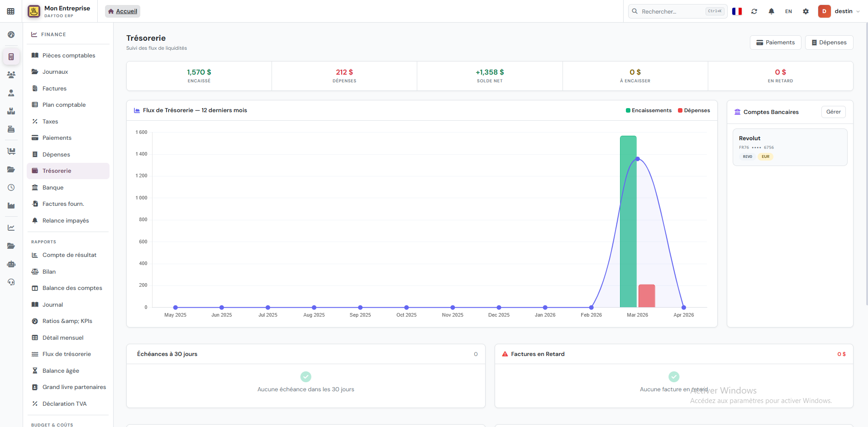
Task: Open the app launcher grid icon top left
Action: 11,11
